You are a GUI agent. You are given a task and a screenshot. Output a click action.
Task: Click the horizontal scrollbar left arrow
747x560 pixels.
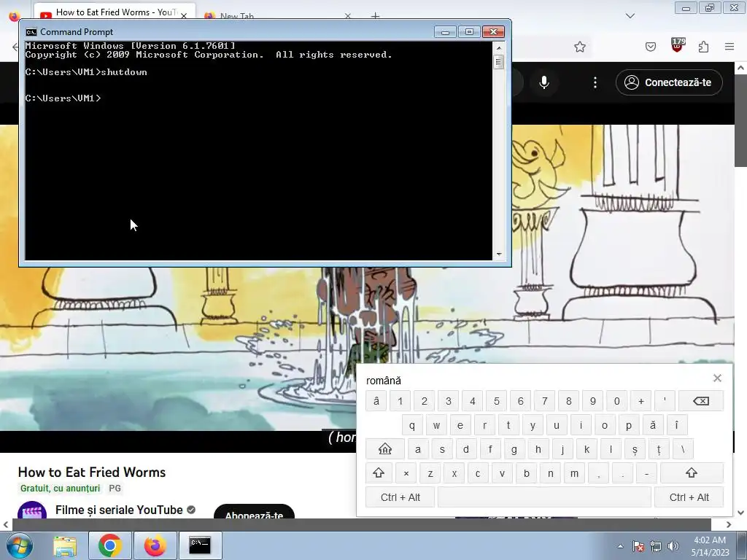[6, 524]
